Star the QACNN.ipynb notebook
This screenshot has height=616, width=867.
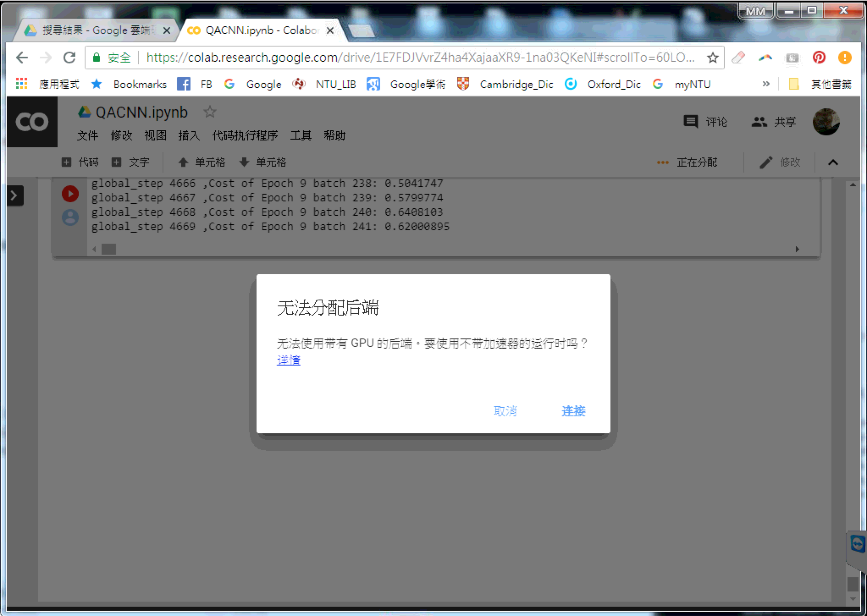pyautogui.click(x=210, y=112)
